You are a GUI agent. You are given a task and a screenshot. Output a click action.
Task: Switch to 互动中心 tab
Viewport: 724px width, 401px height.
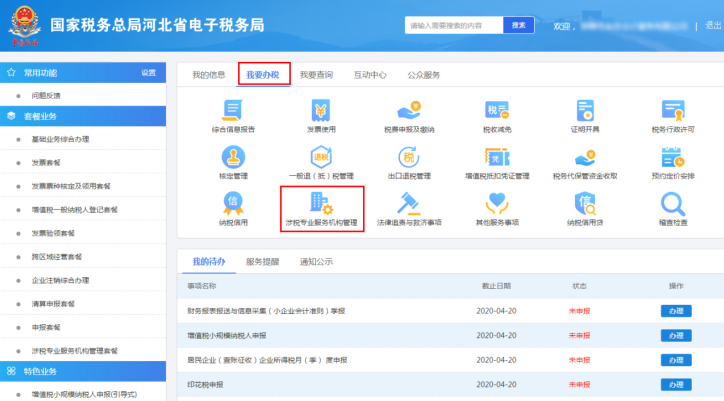point(370,75)
